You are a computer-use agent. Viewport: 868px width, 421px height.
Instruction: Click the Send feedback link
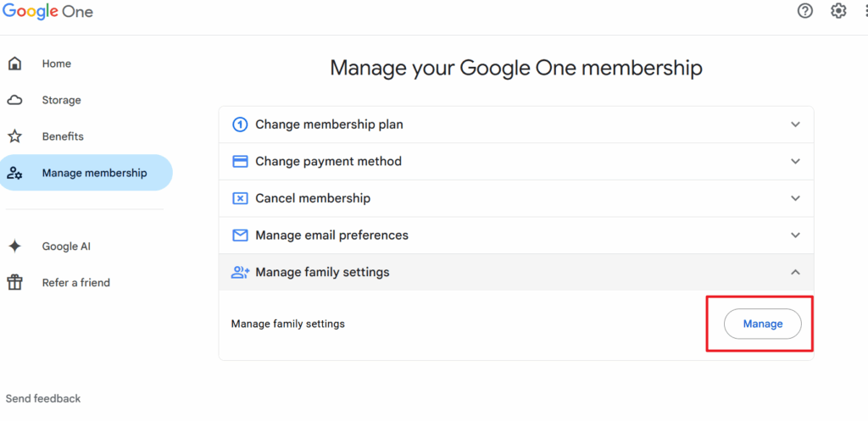coord(43,398)
